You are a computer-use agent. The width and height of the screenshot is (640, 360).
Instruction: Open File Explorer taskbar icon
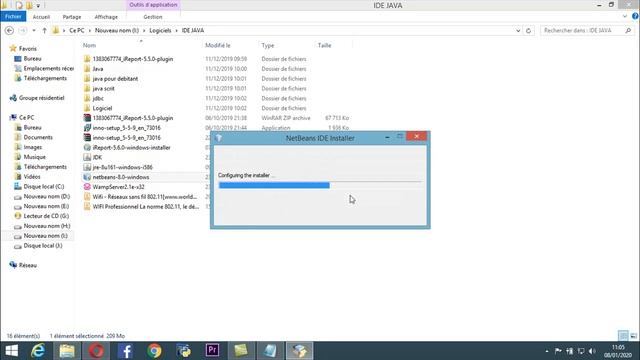(x=67, y=351)
